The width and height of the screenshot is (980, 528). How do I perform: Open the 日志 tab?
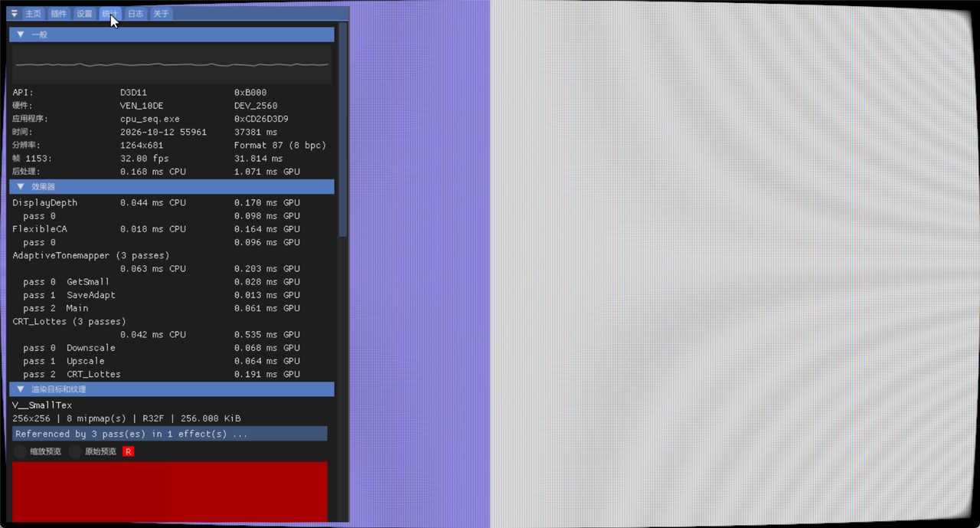(136, 14)
